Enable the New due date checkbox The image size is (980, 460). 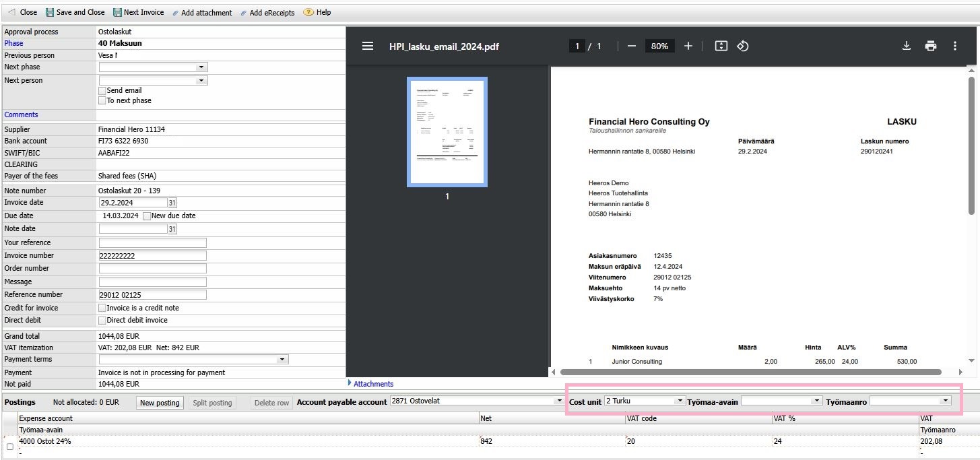point(147,216)
